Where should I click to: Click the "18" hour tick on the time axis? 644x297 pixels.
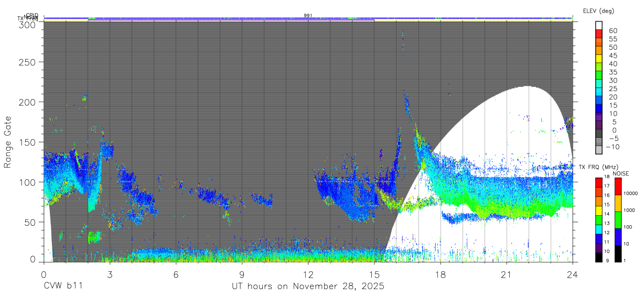coord(441,274)
